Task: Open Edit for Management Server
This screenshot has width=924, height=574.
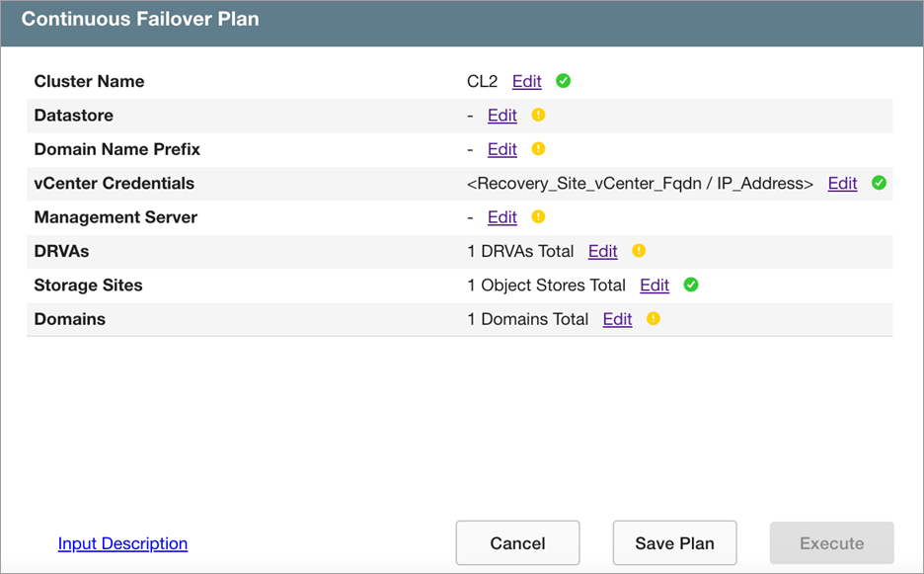Action: pyautogui.click(x=502, y=217)
